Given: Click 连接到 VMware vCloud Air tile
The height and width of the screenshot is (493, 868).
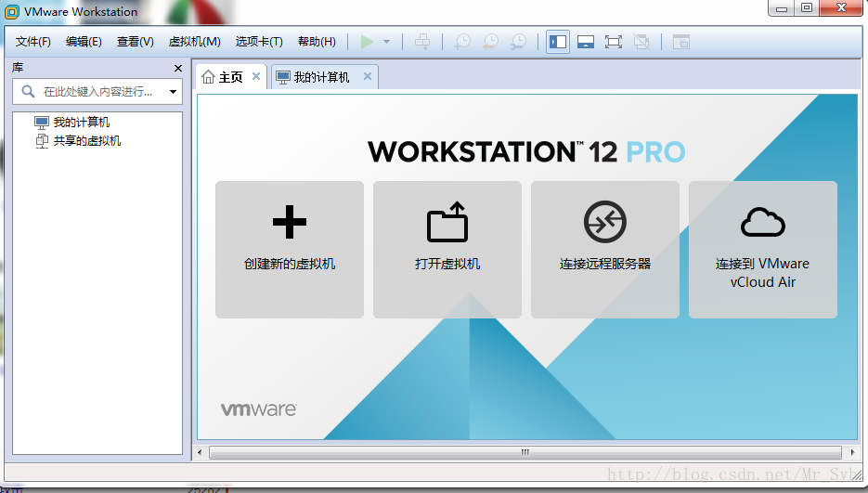Looking at the screenshot, I should click(x=763, y=249).
